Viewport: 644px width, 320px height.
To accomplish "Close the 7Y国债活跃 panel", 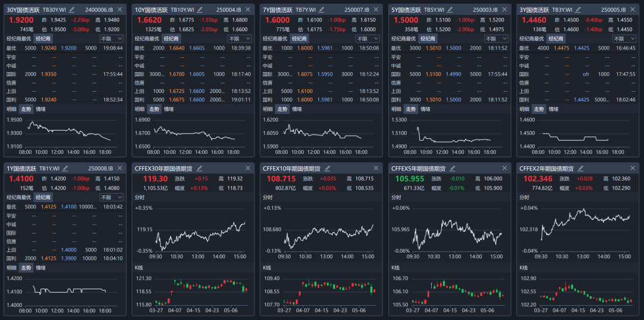I will coord(376,10).
